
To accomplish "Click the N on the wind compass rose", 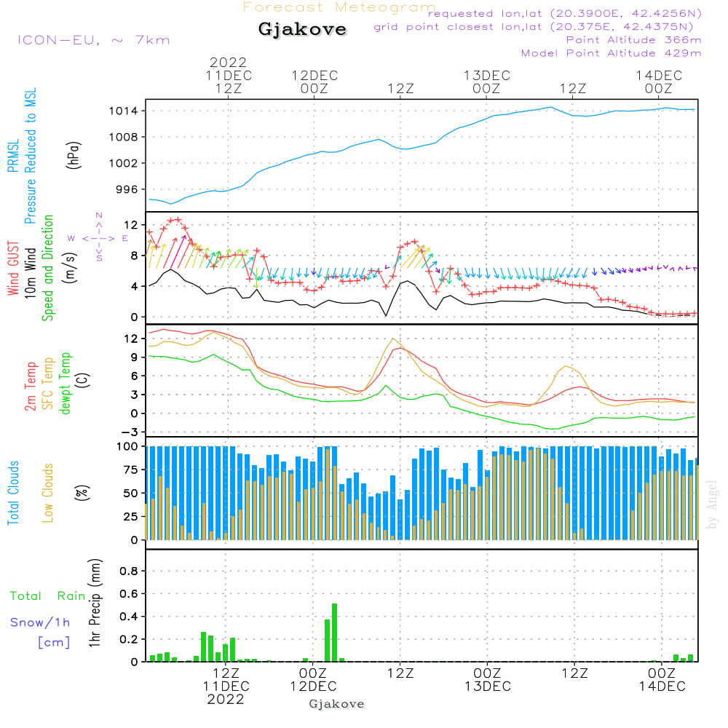I will tap(99, 215).
